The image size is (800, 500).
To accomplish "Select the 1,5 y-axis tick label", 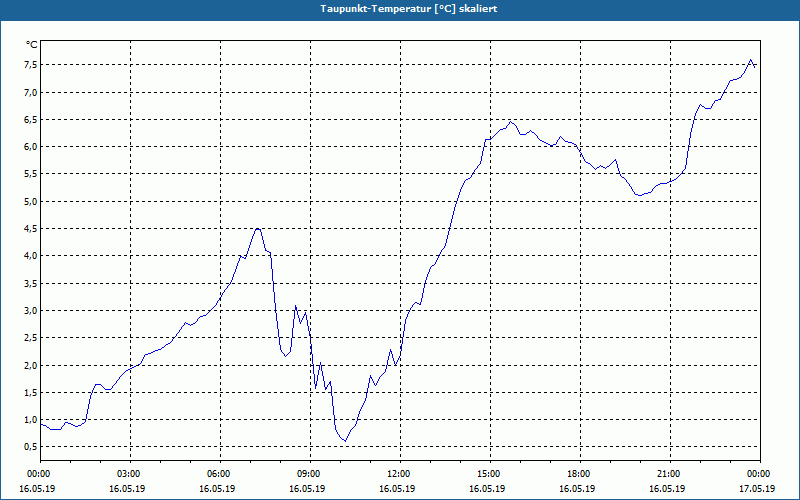I will point(30,392).
